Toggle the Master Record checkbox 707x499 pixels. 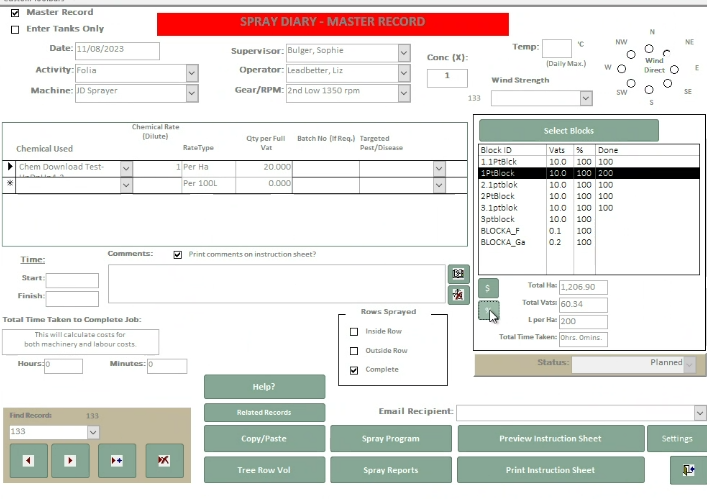15,13
